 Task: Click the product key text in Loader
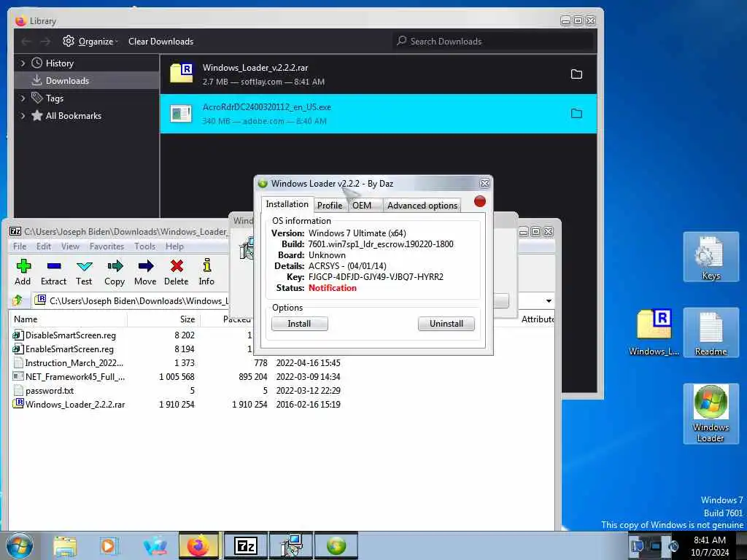coord(376,276)
